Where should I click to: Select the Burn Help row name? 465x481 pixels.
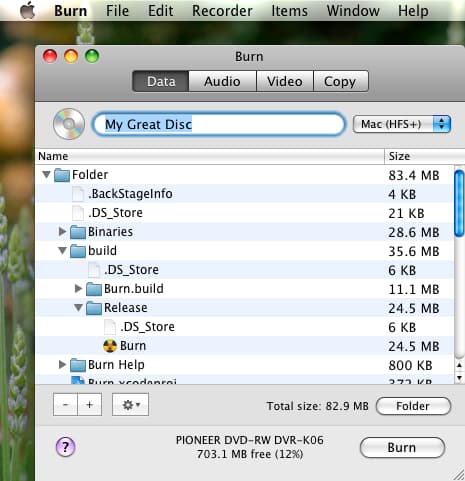116,365
